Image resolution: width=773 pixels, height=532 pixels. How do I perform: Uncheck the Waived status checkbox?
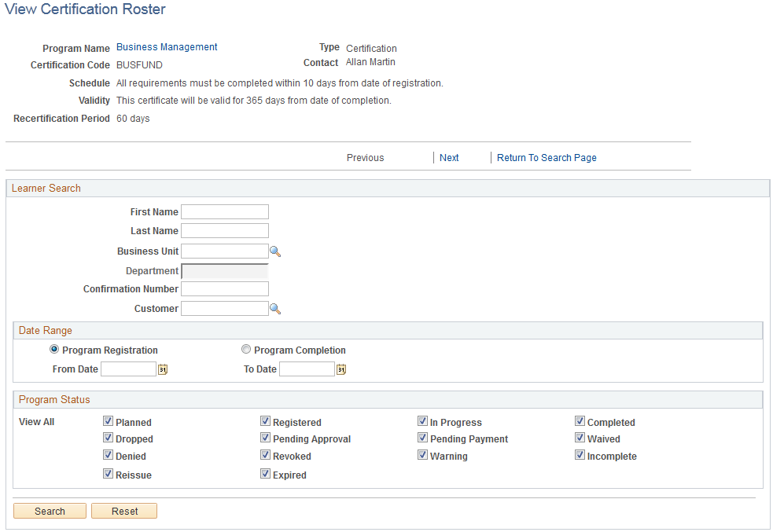[580, 438]
